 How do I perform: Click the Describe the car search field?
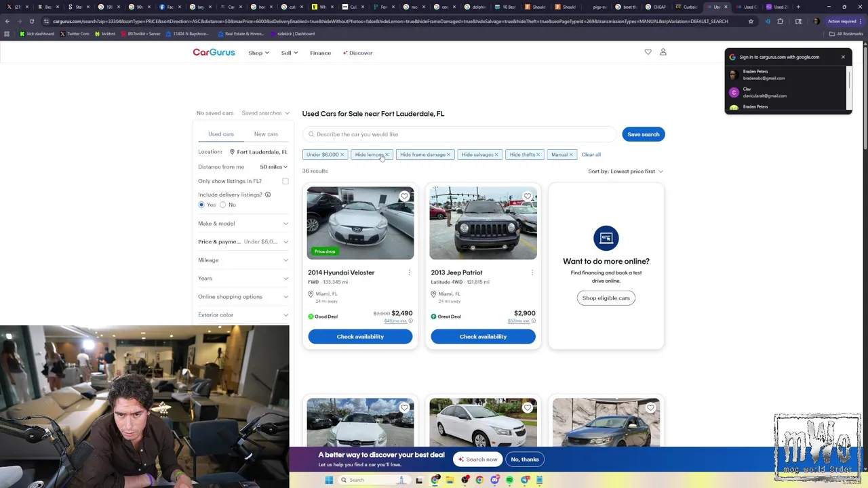(460, 134)
